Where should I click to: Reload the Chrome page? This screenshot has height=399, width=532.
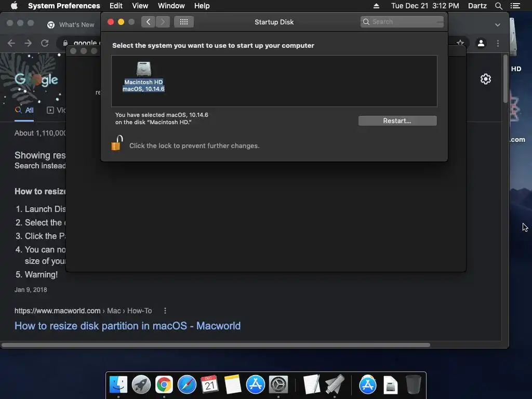45,43
